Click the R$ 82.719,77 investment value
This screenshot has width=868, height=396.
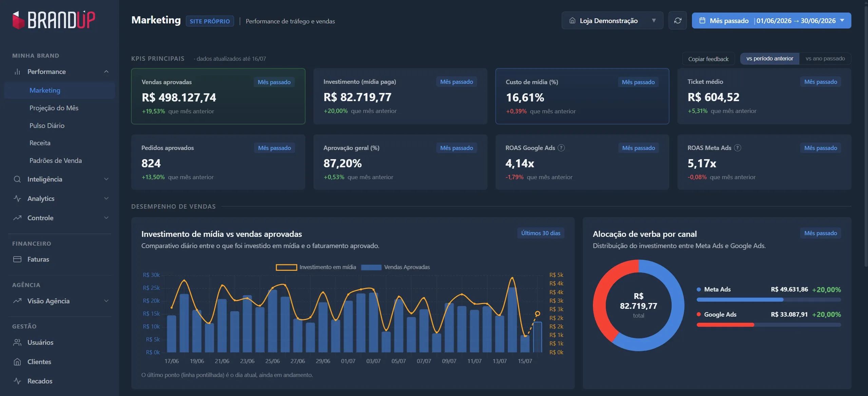click(358, 97)
